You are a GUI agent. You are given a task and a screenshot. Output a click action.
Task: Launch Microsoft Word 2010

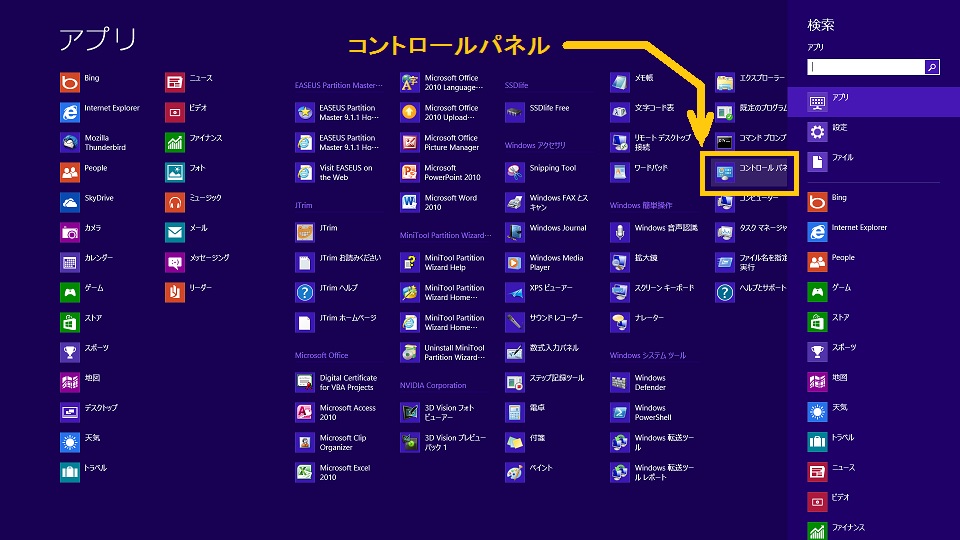[x=439, y=202]
